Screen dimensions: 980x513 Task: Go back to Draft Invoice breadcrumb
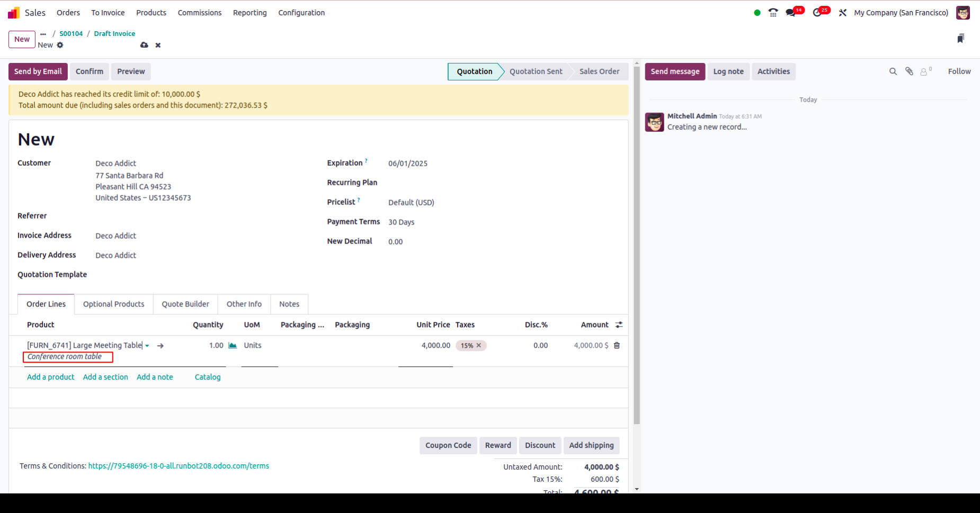(114, 33)
